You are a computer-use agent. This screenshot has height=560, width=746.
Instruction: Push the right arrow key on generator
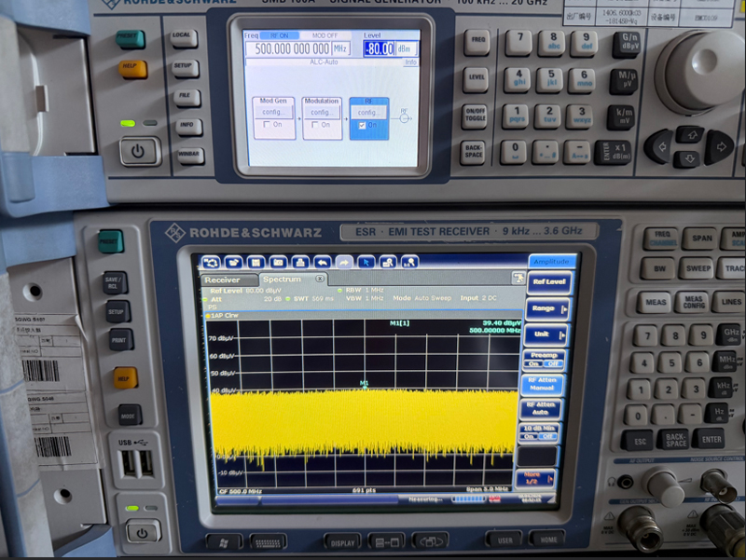pos(720,147)
